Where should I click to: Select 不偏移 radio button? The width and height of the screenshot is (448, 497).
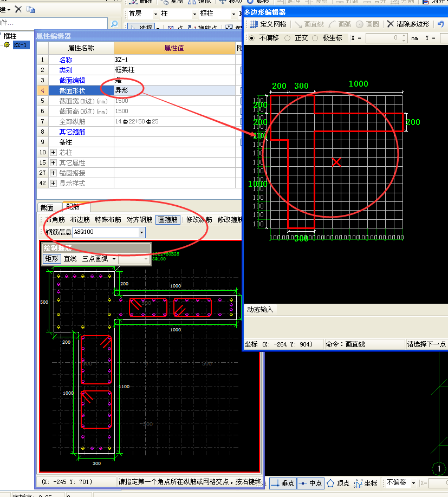tap(251, 38)
